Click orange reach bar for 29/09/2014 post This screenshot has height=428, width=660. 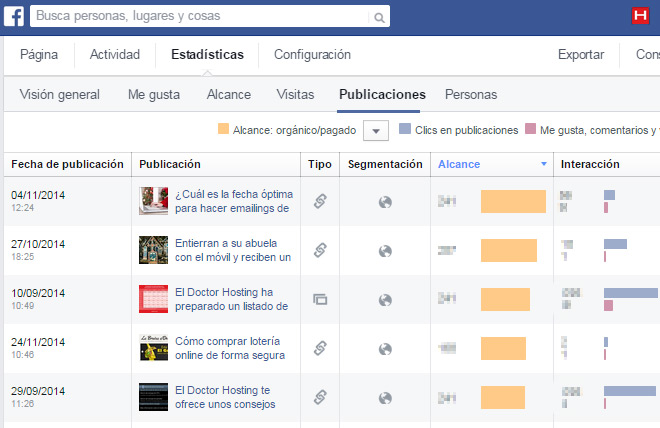pos(503,397)
